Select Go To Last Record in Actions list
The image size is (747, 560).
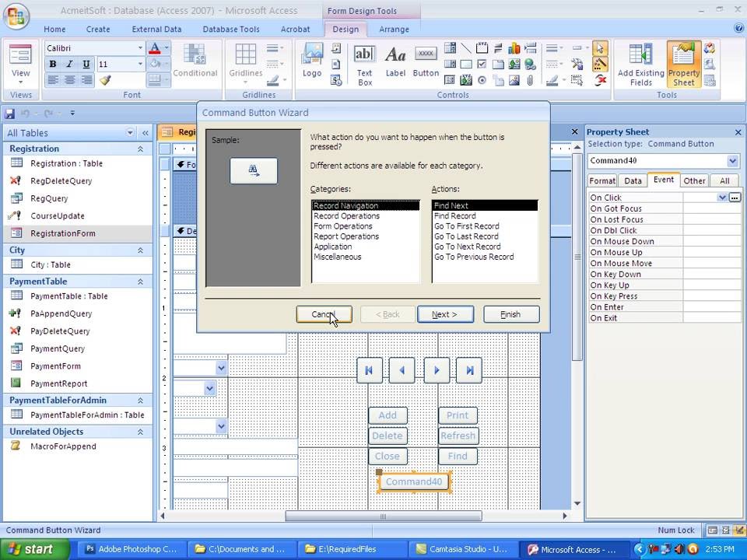[x=466, y=236]
